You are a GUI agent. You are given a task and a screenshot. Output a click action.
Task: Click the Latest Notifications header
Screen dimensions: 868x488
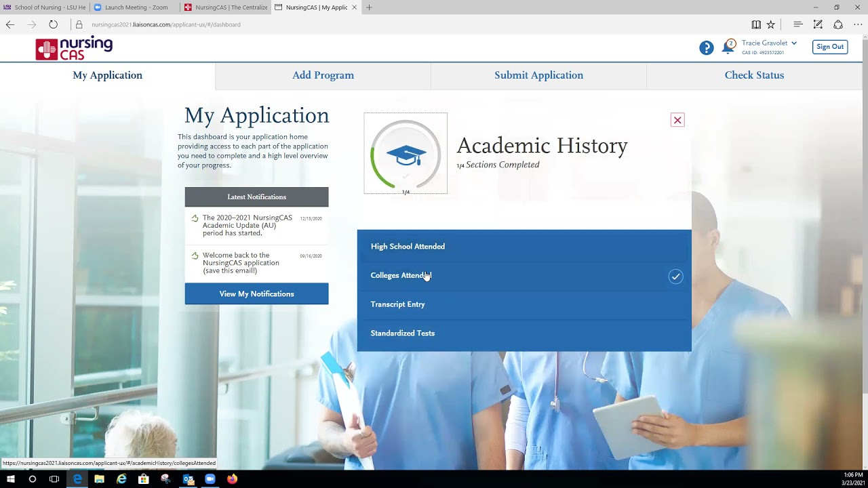(x=256, y=197)
